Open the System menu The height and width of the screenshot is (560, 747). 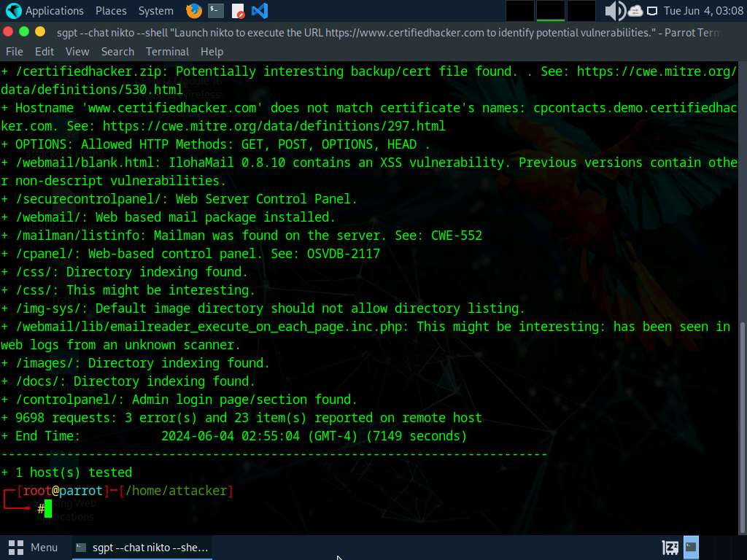(155, 11)
